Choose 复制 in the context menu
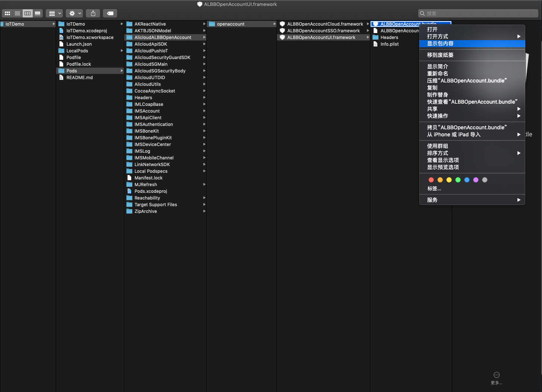Image resolution: width=542 pixels, height=392 pixels. tap(472, 88)
